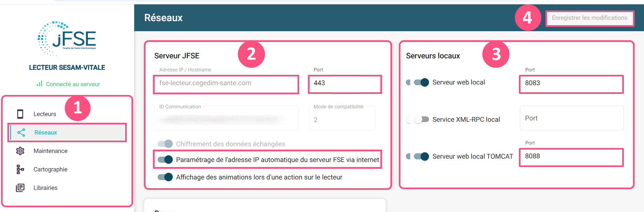This screenshot has height=212, width=644.
Task: Click the signal bars connection icon
Action: (39, 84)
